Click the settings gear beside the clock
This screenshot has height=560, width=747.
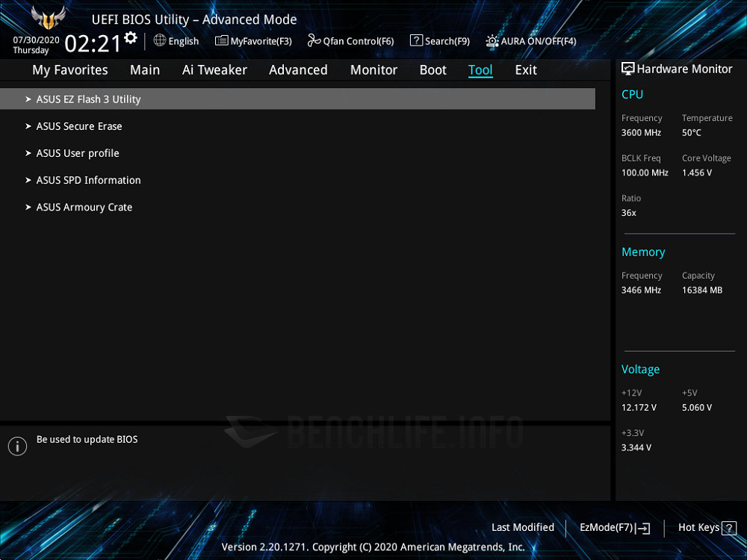[131, 38]
